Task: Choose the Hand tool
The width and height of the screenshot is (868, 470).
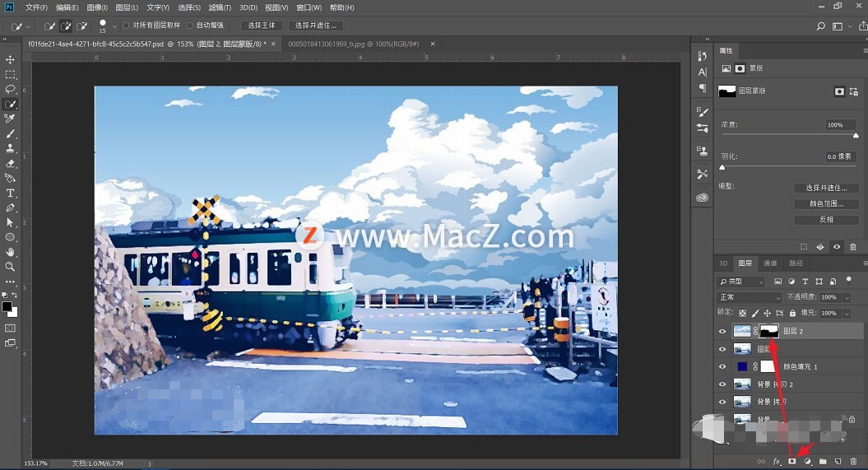Action: tap(10, 252)
